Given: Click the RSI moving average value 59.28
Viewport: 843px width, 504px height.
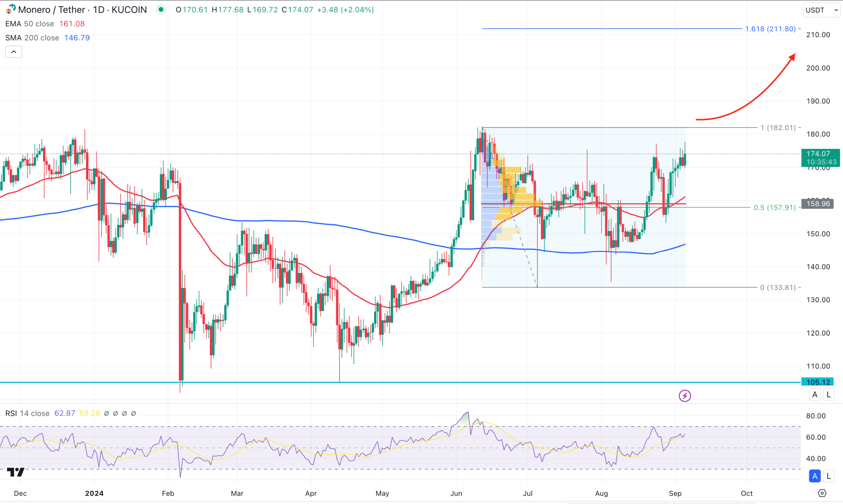Looking at the screenshot, I should [x=90, y=413].
